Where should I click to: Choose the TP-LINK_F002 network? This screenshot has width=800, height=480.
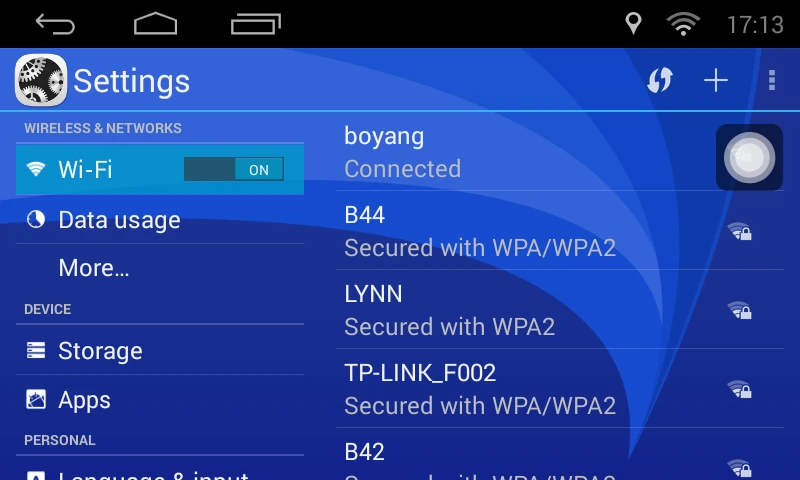point(560,389)
